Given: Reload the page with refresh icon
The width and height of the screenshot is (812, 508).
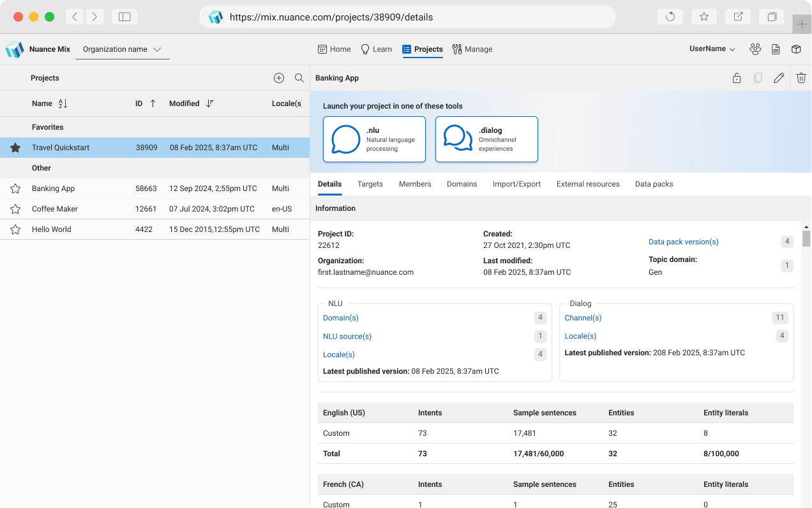Looking at the screenshot, I should (x=670, y=17).
